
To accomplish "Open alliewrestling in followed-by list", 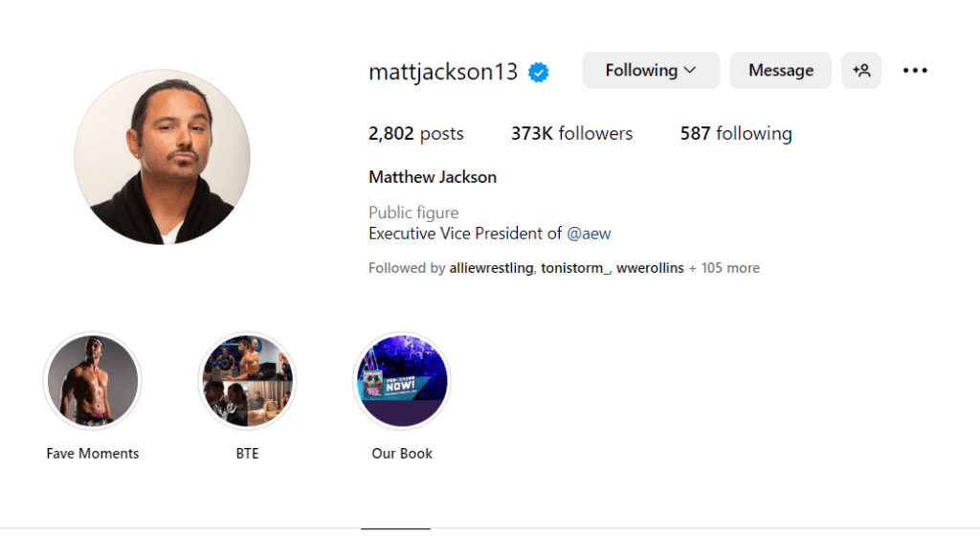I will point(491,268).
